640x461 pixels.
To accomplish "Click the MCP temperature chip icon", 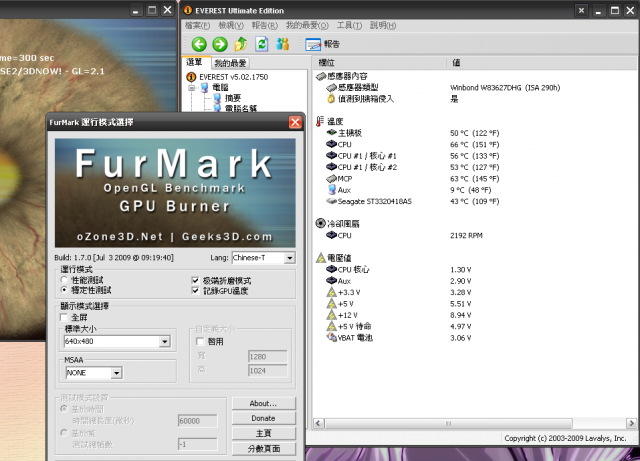I will tap(331, 178).
